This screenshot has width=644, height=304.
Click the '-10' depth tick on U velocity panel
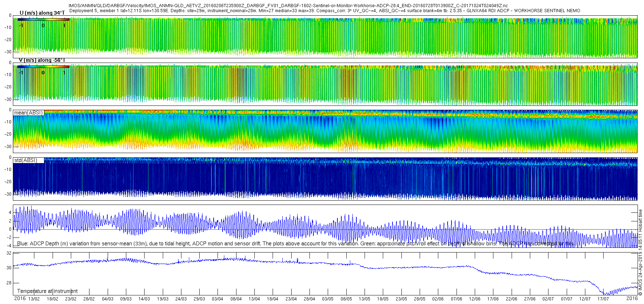tap(8, 28)
